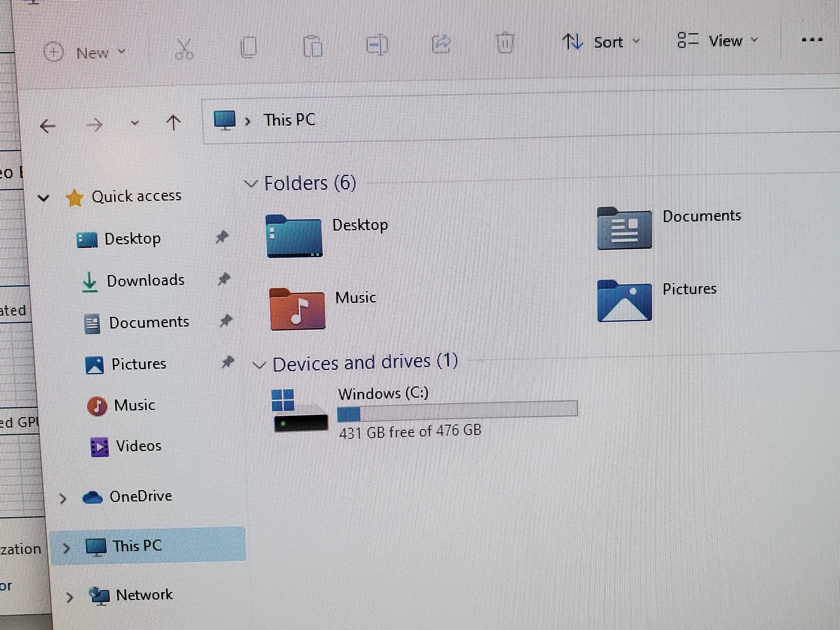Click the pin icon next to sidebar Desktop

coord(222,237)
